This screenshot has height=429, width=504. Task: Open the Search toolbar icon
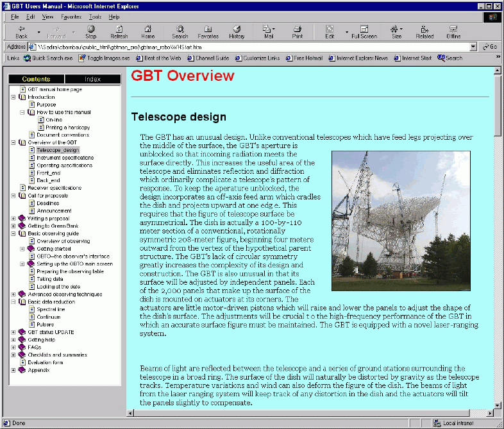(x=180, y=31)
